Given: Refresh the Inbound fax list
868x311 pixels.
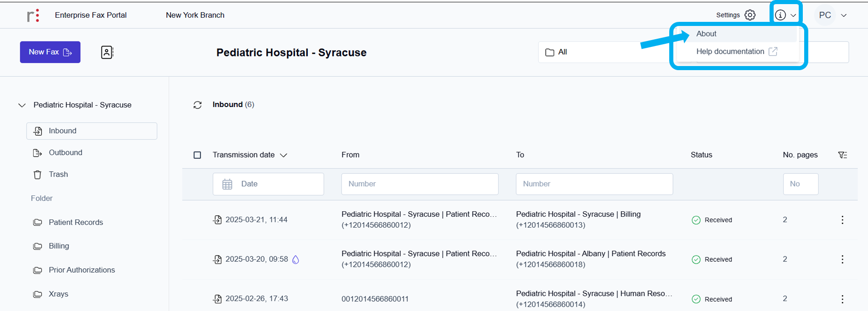Looking at the screenshot, I should coord(197,105).
